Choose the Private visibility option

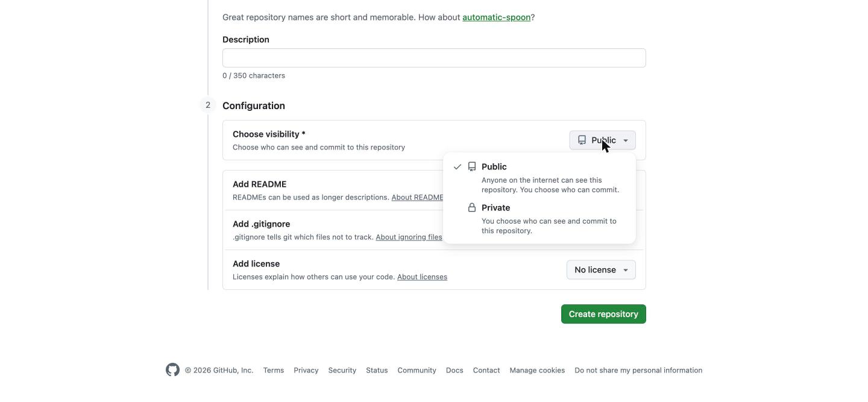coord(539,219)
